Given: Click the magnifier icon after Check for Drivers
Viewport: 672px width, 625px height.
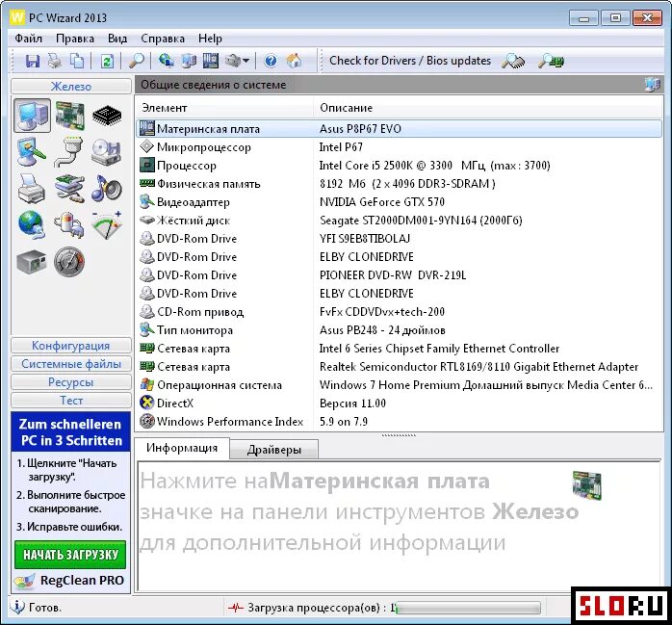Looking at the screenshot, I should 513,61.
